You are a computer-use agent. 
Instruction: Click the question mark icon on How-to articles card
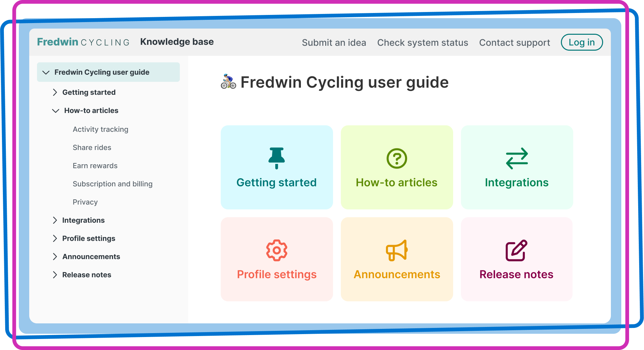coord(397,158)
